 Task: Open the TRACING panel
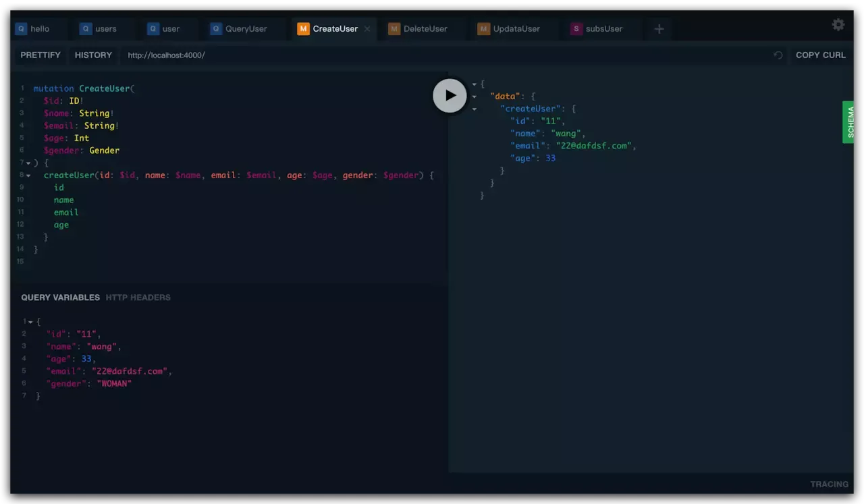(x=829, y=484)
